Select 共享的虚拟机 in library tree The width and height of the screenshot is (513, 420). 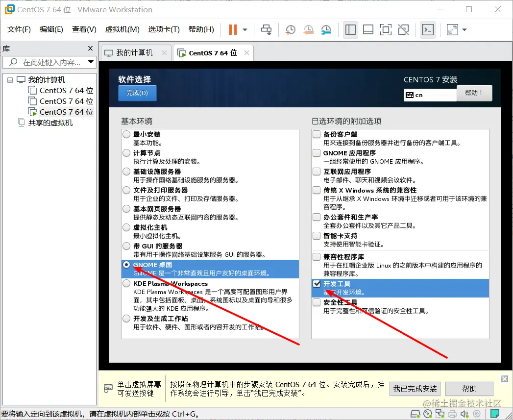50,123
